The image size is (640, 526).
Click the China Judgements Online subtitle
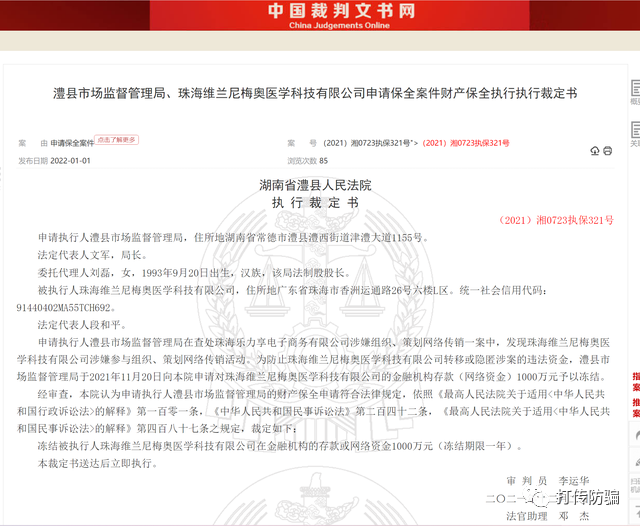coord(340,25)
